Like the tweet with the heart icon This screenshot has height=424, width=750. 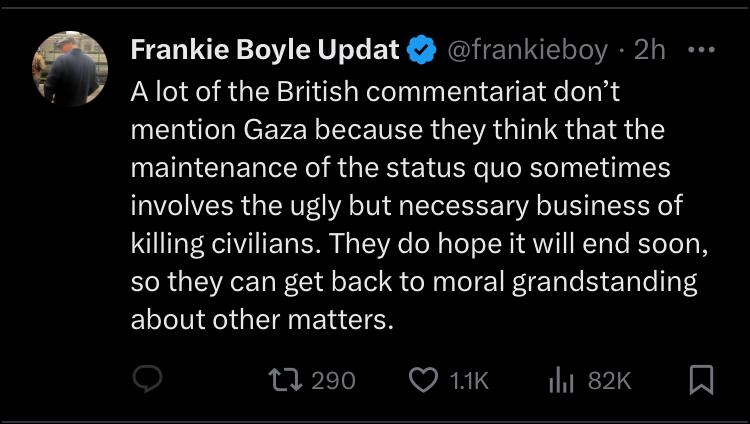pos(424,380)
